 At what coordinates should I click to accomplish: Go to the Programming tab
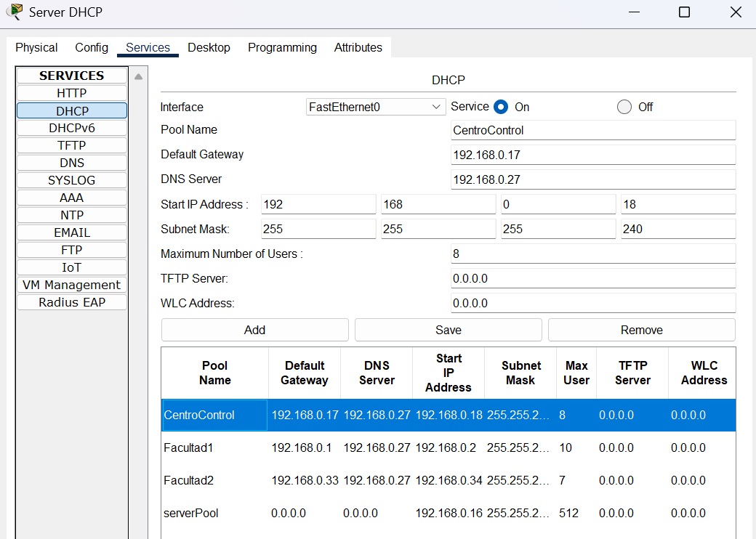282,48
